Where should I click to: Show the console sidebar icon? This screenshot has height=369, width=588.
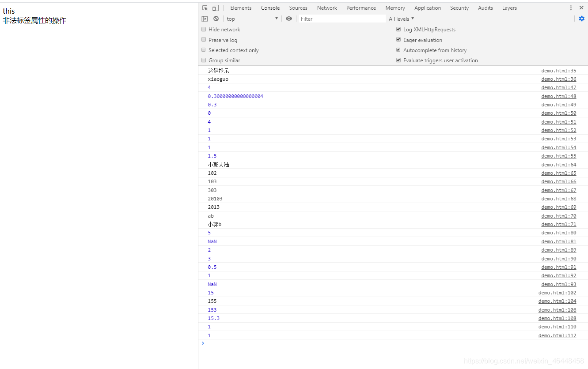205,19
